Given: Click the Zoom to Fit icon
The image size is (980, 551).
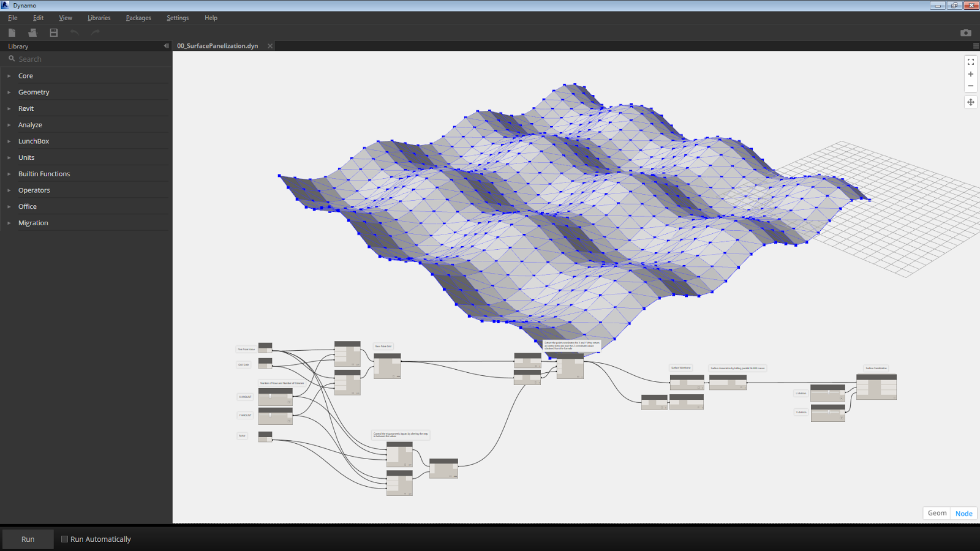Looking at the screenshot, I should (x=971, y=62).
